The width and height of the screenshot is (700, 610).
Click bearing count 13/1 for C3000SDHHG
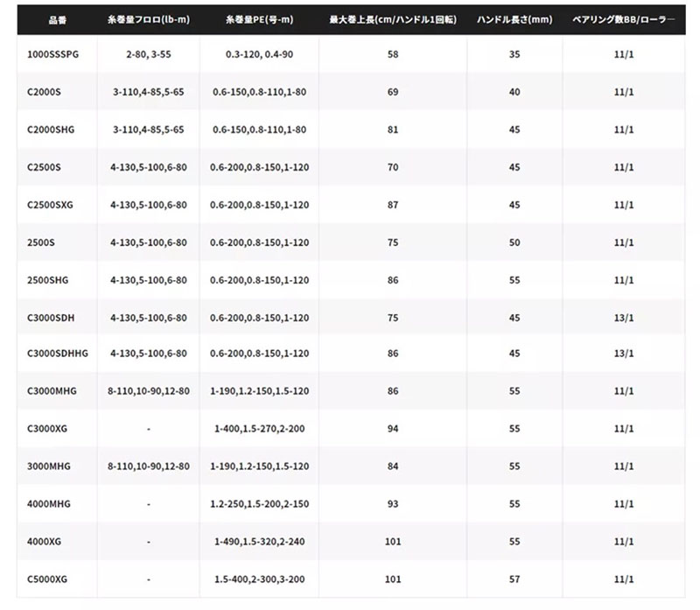[624, 354]
